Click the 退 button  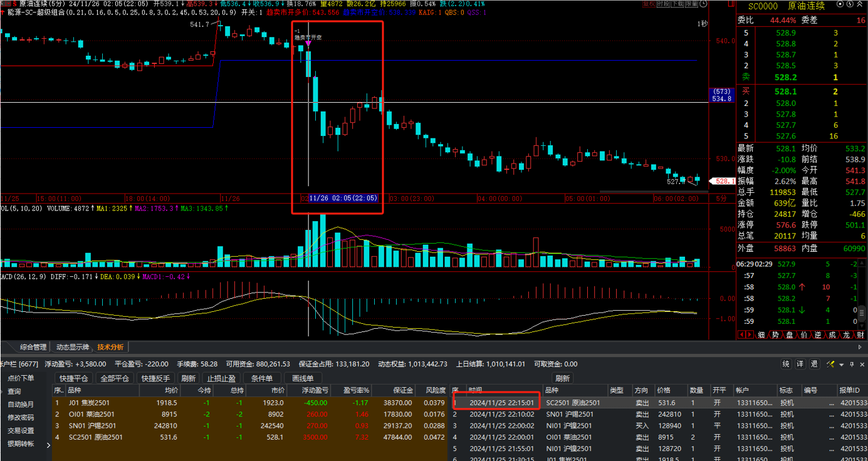814,364
